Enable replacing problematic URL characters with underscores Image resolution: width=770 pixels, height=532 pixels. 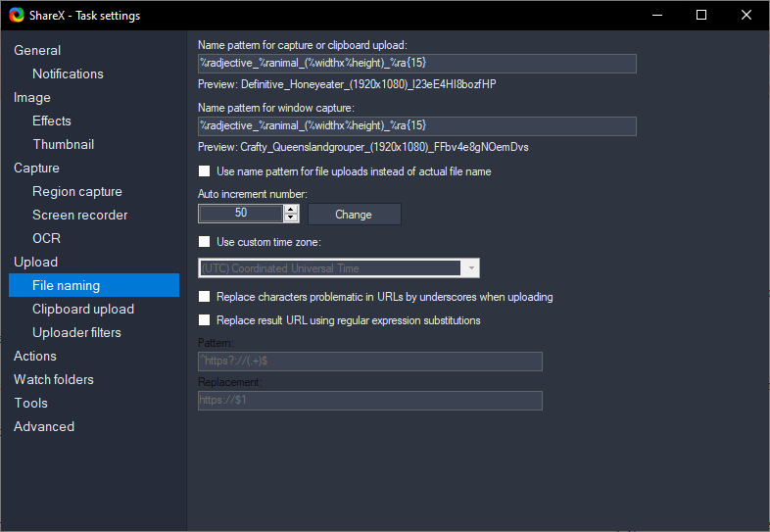pos(205,297)
